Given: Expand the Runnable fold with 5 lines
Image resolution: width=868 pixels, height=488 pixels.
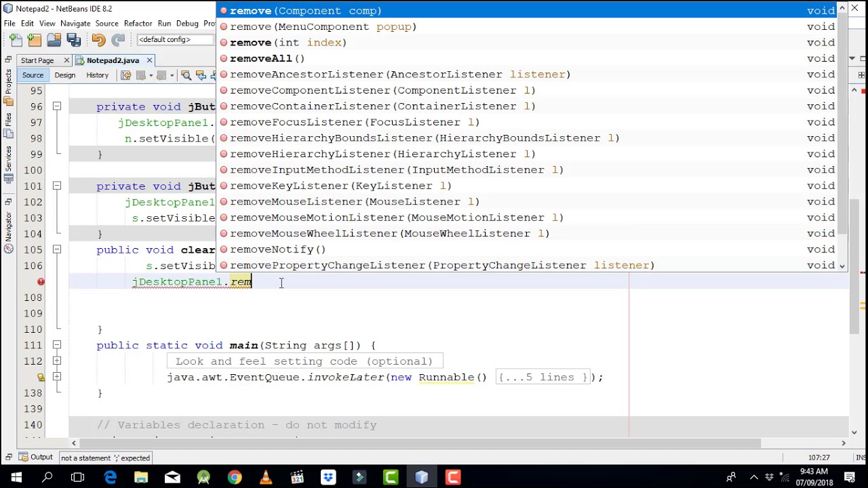Looking at the screenshot, I should pyautogui.click(x=57, y=377).
